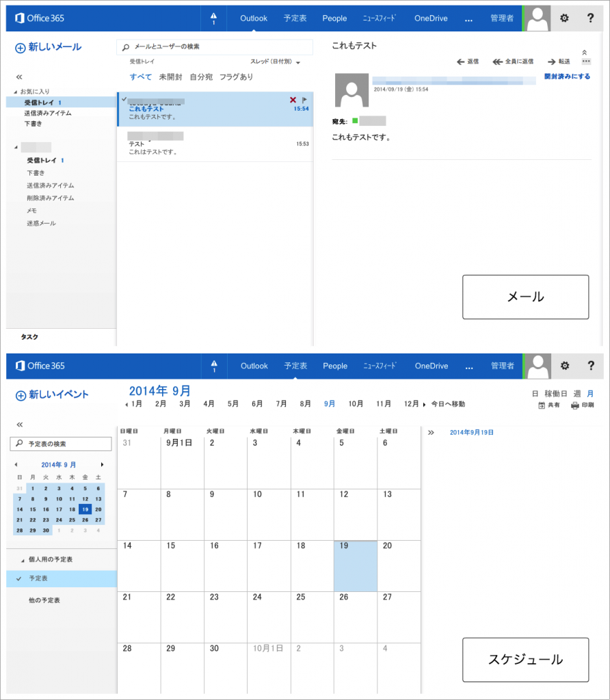Toggle the 予定表 calendar checkmark in sidebar
Viewport: 610px width, 700px height.
[18, 578]
